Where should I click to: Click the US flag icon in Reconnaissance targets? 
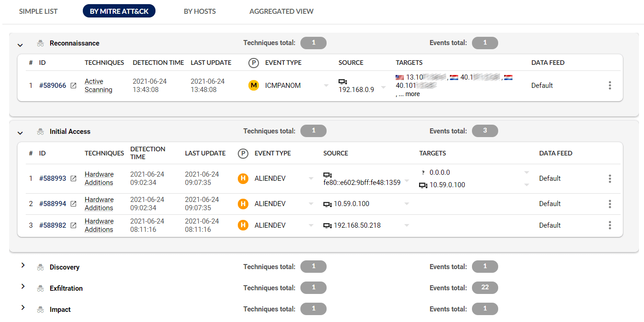(399, 77)
